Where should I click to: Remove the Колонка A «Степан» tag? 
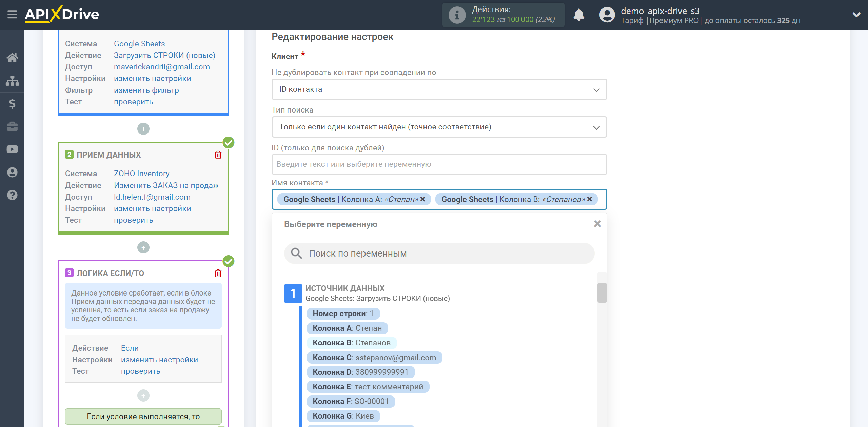point(423,199)
